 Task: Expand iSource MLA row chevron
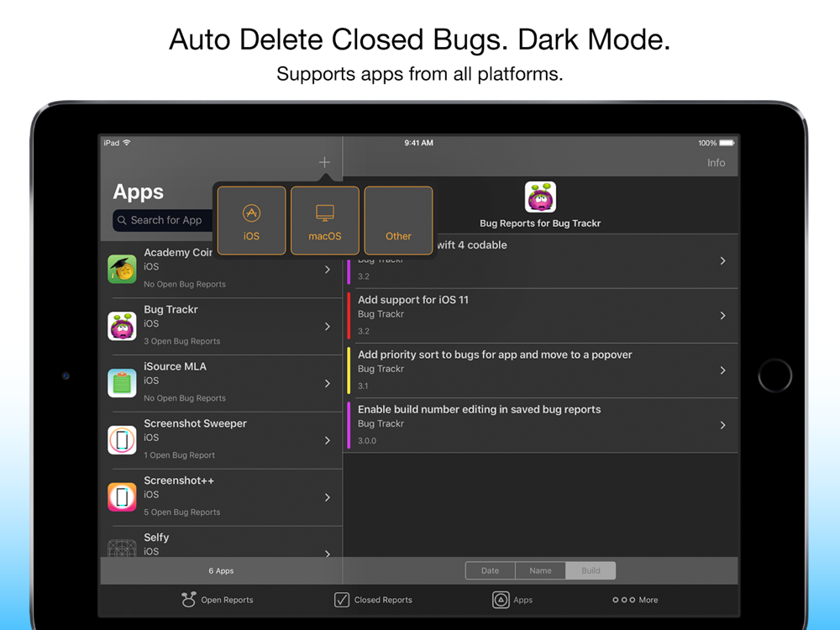point(328,384)
